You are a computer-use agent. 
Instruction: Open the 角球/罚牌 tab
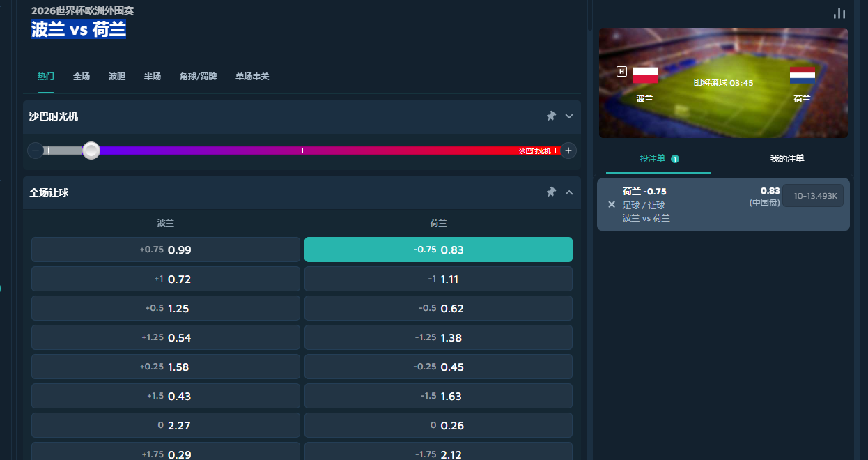click(198, 77)
